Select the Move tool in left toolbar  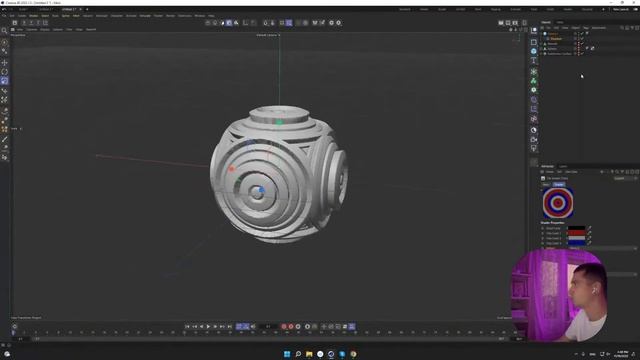pos(4,62)
